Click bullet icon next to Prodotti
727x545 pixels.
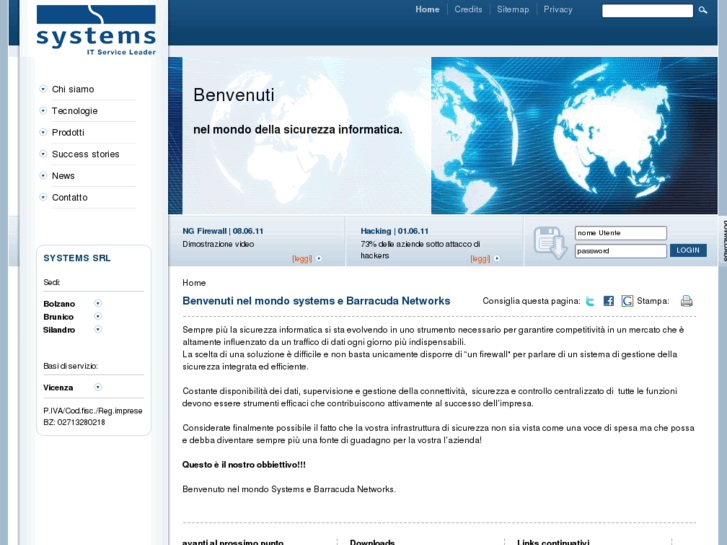click(x=43, y=132)
